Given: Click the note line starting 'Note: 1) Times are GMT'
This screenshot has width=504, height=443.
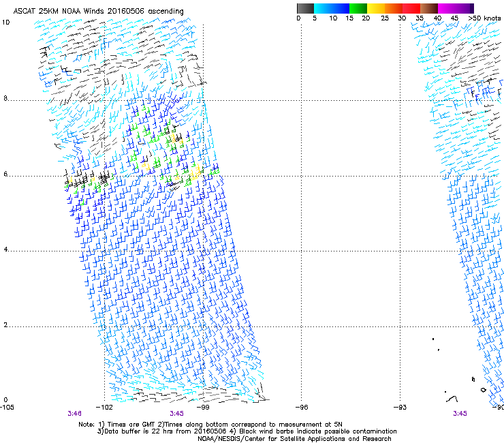Looking at the screenshot, I should 210,425.
